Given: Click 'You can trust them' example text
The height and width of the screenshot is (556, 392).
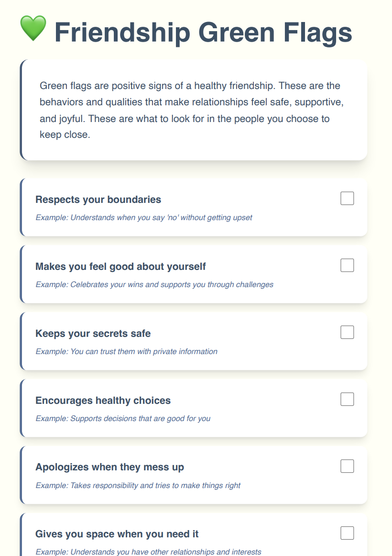Looking at the screenshot, I should point(126,352).
